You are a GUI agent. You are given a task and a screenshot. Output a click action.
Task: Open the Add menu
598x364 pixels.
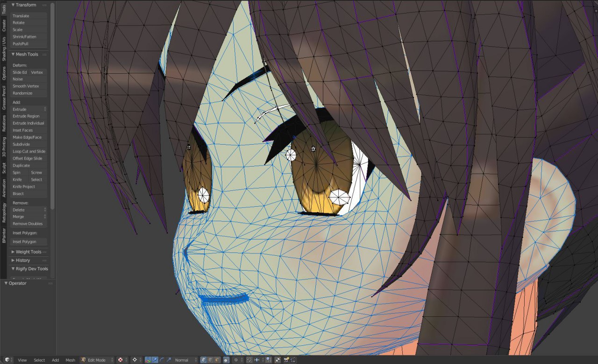coord(55,360)
